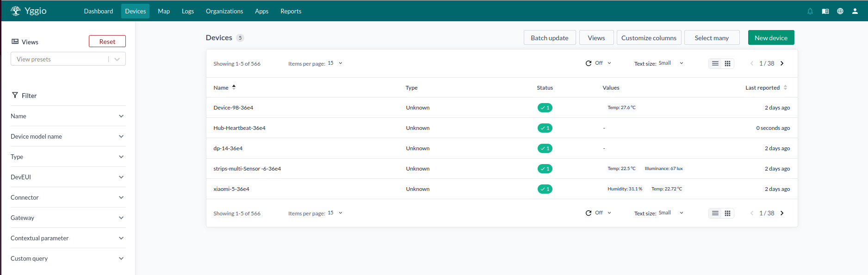Screen dimensions: 868x275
Task: Expand the Contextual parameter filter
Action: (x=68, y=238)
